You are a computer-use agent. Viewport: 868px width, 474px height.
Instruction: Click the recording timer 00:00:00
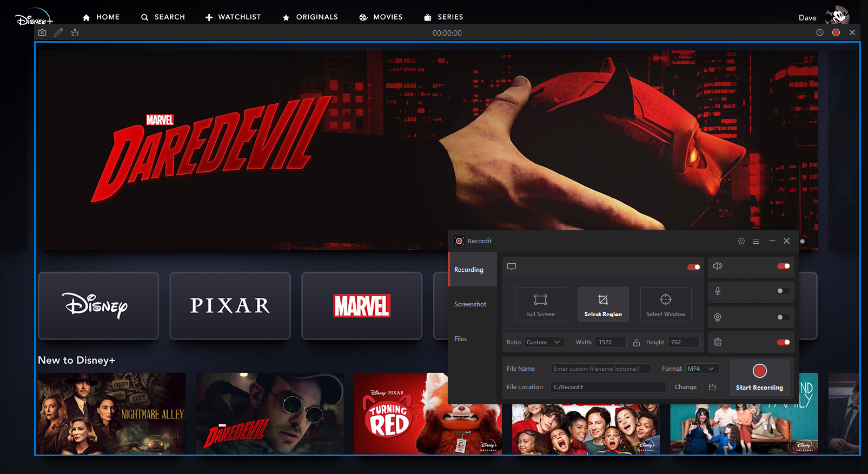(447, 33)
